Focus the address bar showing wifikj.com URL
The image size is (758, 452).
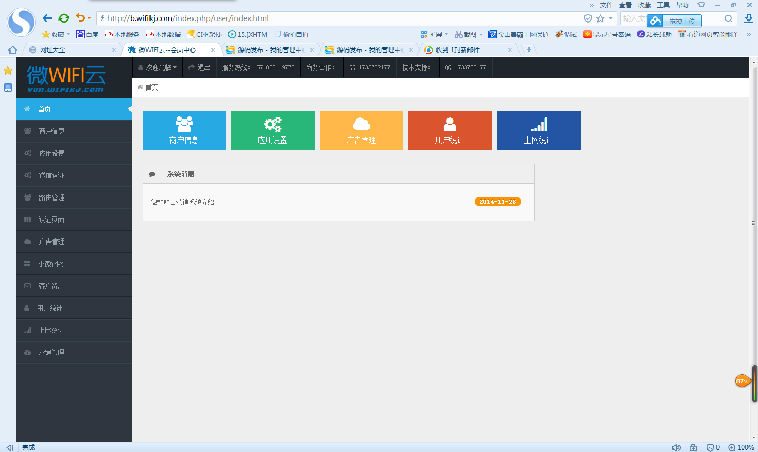pyautogui.click(x=338, y=18)
